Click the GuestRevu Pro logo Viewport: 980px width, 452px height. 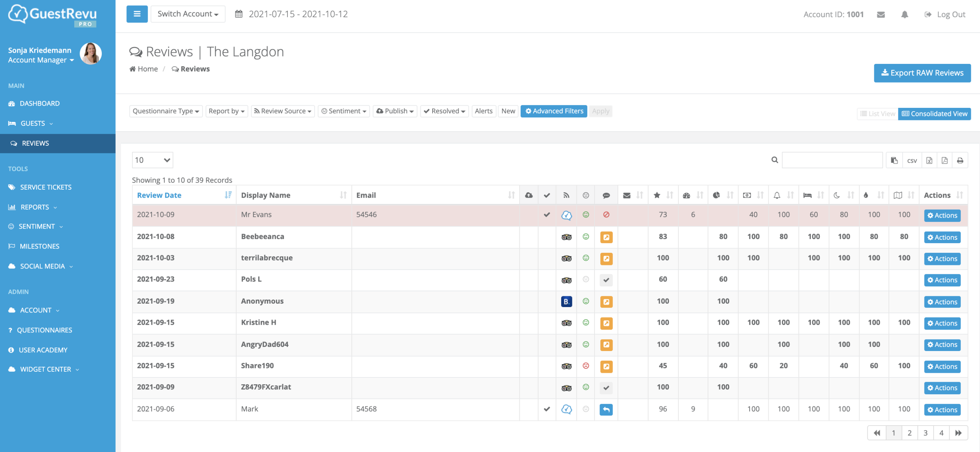52,15
